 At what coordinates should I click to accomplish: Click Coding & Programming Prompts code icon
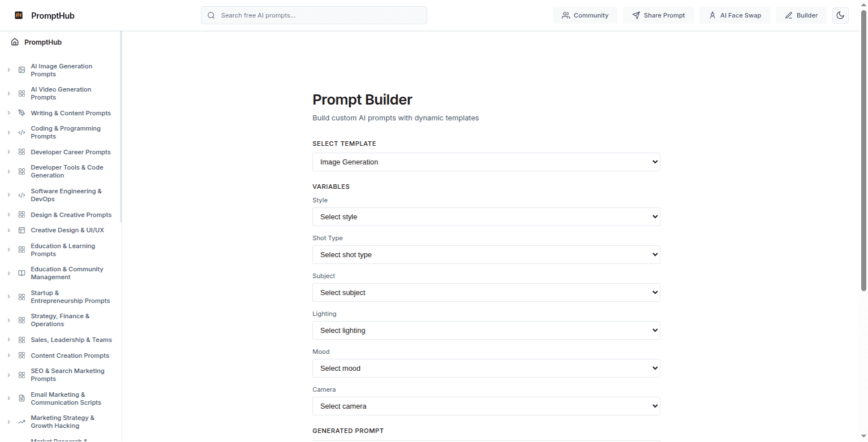coord(22,132)
